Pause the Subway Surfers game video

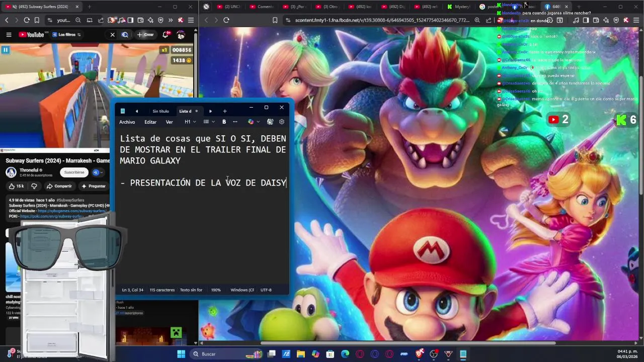click(6, 50)
